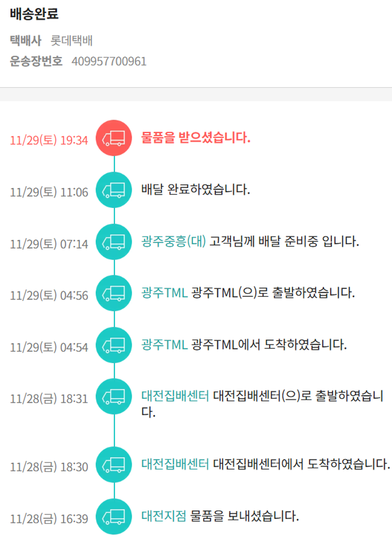Viewport: 392px width, 546px height.
Task: Click the truck icon beside 배달 완료하였습니다
Action: [114, 190]
